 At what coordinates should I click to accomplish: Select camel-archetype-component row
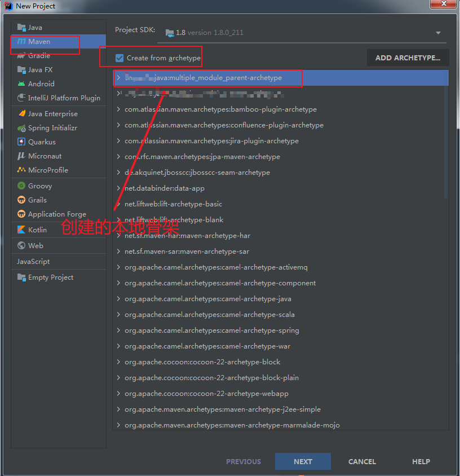tap(281, 283)
